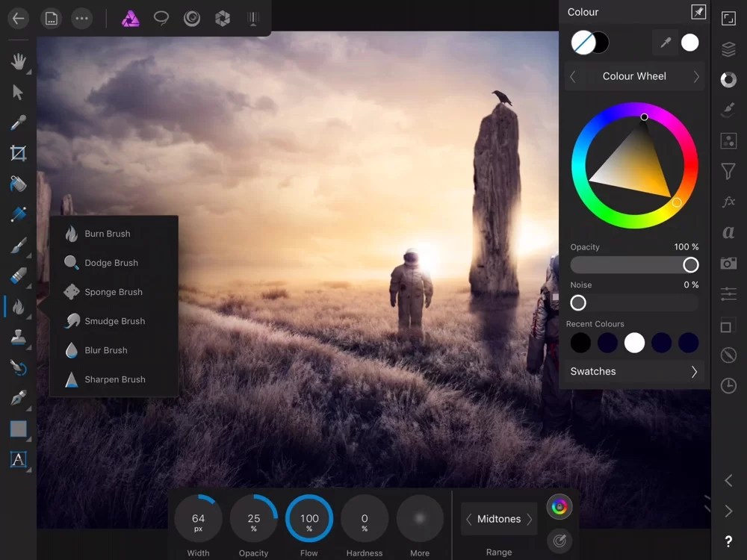Choose Sponge Brush from flyout
Viewport: 747px width, 560px height.
114,292
